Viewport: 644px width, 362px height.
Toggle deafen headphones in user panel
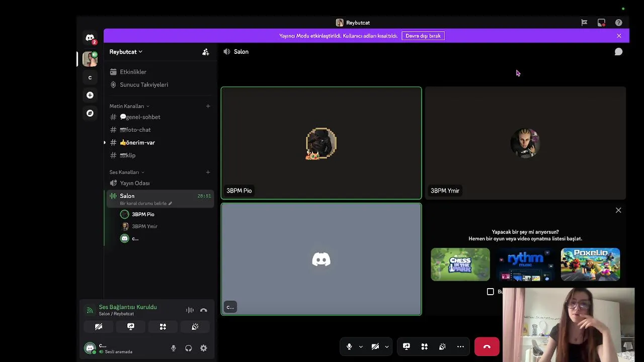point(188,348)
